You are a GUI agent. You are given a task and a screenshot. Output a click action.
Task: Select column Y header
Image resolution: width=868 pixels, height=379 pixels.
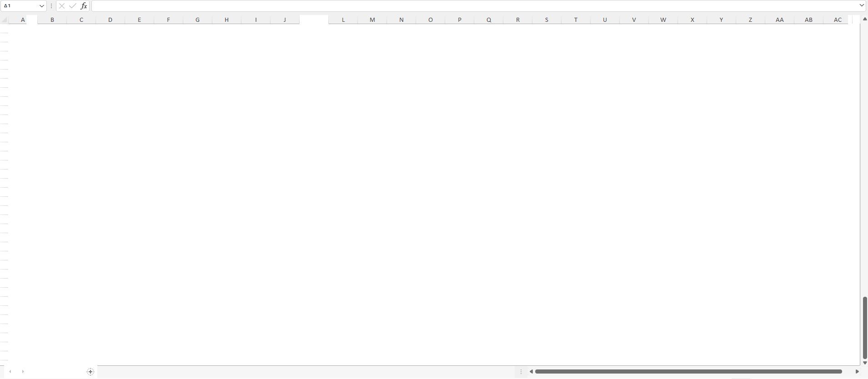pyautogui.click(x=722, y=20)
